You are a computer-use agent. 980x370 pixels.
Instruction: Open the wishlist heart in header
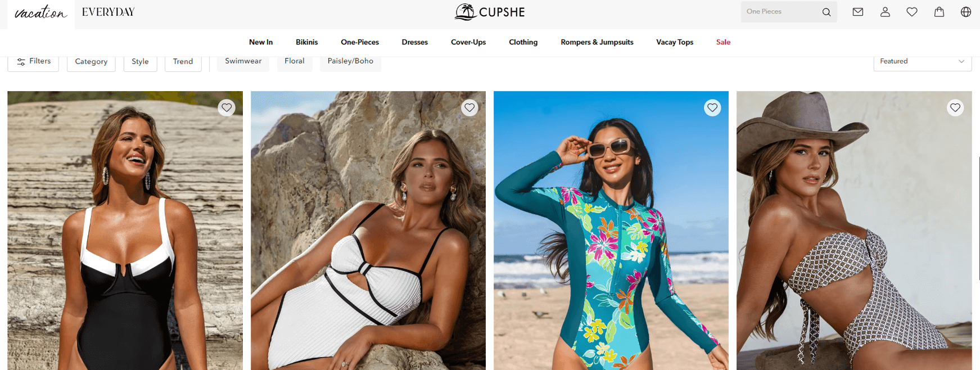[x=912, y=12]
